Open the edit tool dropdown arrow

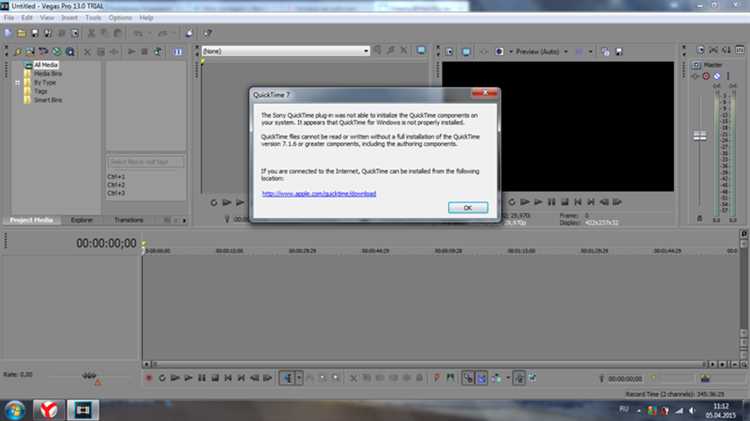click(x=299, y=378)
